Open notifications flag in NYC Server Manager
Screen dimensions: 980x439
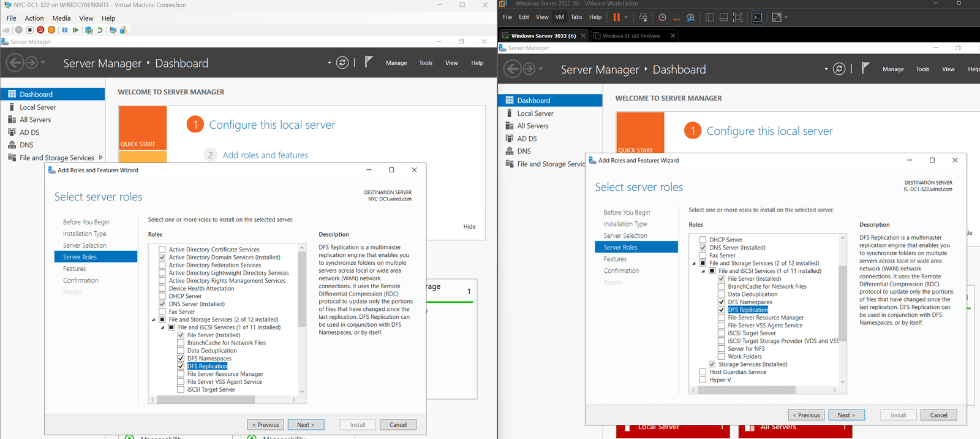369,62
